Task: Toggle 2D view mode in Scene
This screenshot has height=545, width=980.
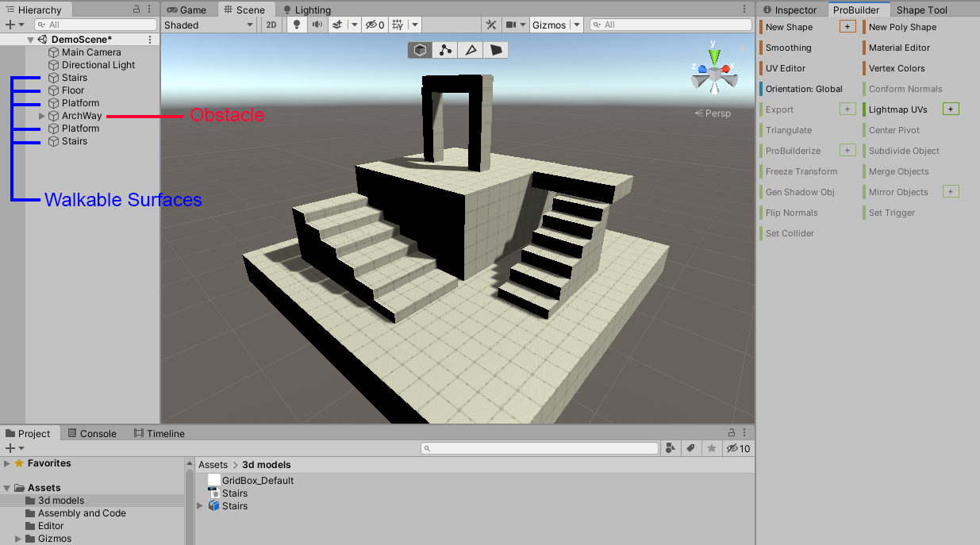Action: [x=271, y=25]
